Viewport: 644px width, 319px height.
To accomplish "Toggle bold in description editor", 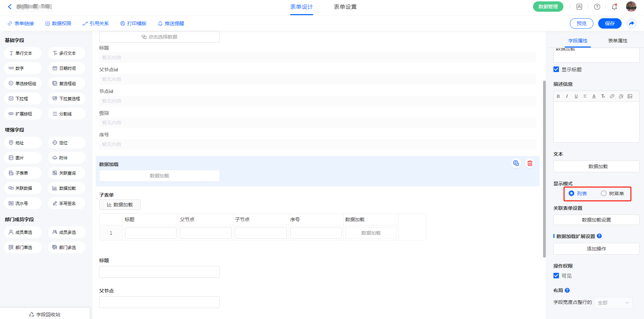I will (x=558, y=96).
